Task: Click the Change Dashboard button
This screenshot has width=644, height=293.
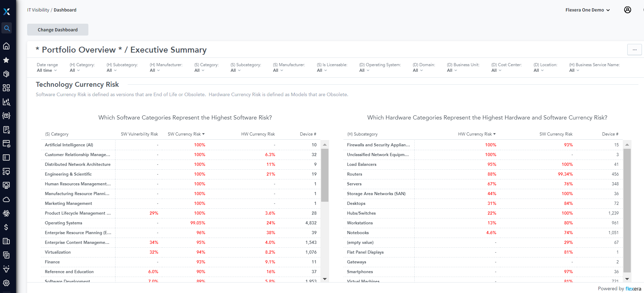Action: click(58, 30)
